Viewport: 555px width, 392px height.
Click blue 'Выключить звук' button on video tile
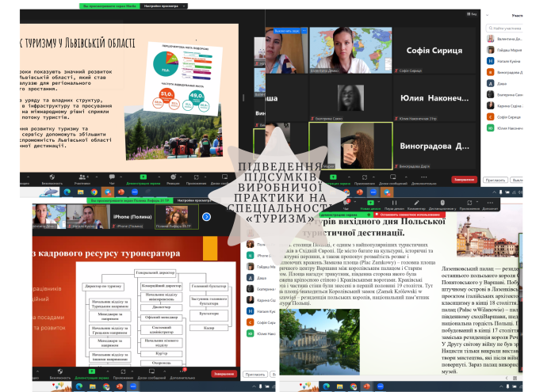pos(287,31)
